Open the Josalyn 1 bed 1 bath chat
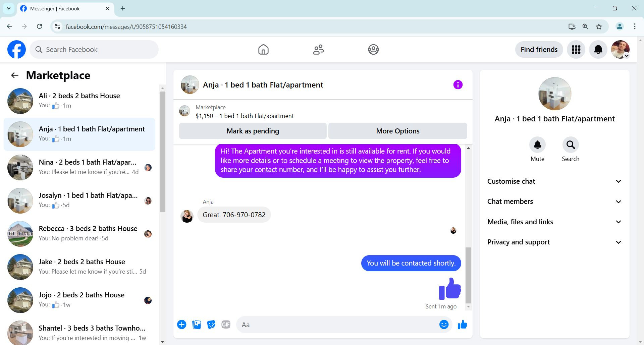This screenshot has width=644, height=345. [x=79, y=200]
